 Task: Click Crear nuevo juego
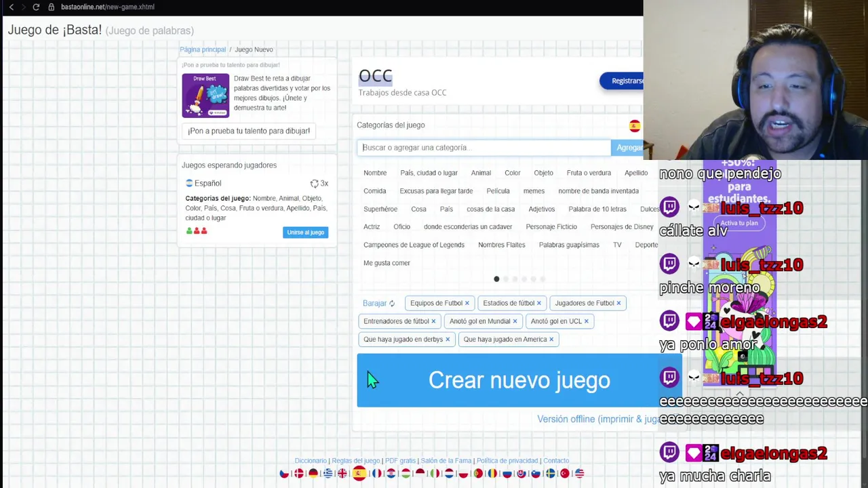pyautogui.click(x=519, y=380)
